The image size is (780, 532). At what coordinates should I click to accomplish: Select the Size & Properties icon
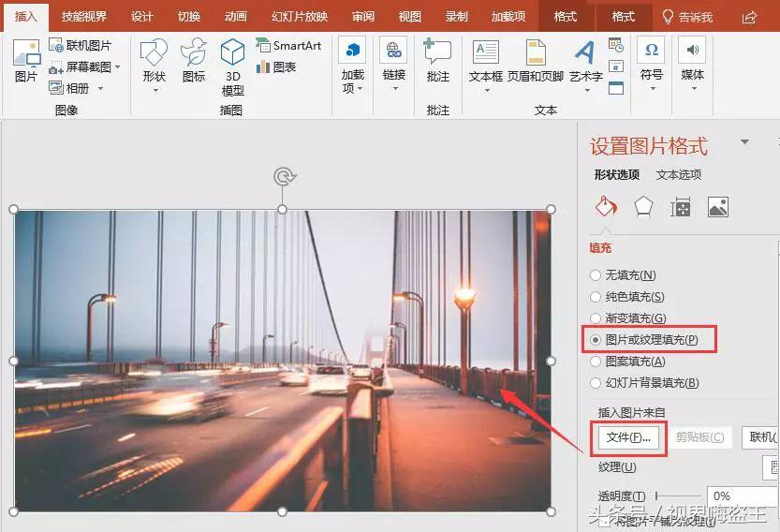(x=680, y=207)
